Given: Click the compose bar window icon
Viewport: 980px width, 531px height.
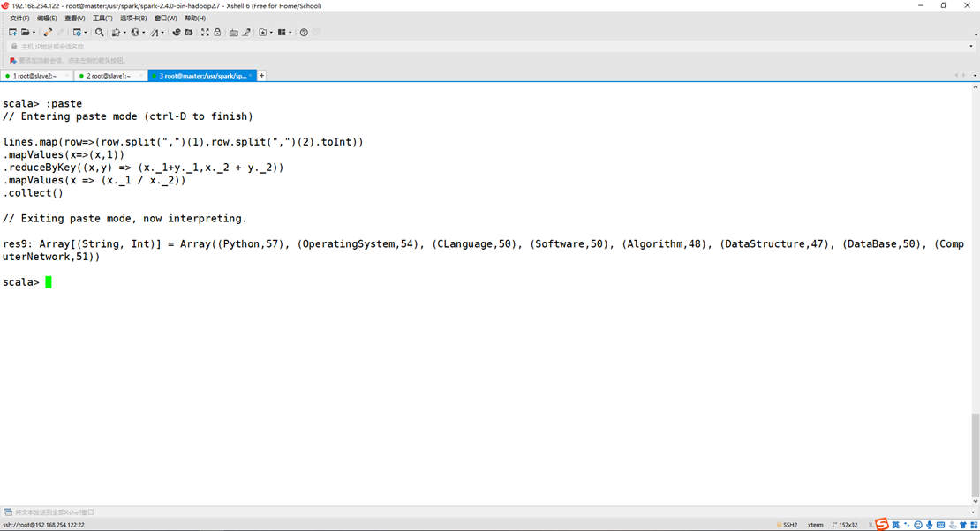Looking at the screenshot, I should pos(7,512).
